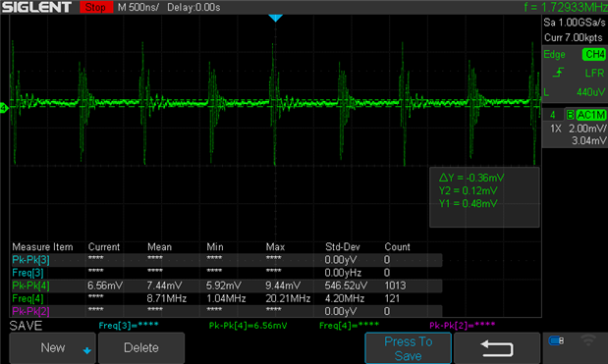Click the Curr 7.00kpts memory depth
This screenshot has height=364, width=608.
573,37
